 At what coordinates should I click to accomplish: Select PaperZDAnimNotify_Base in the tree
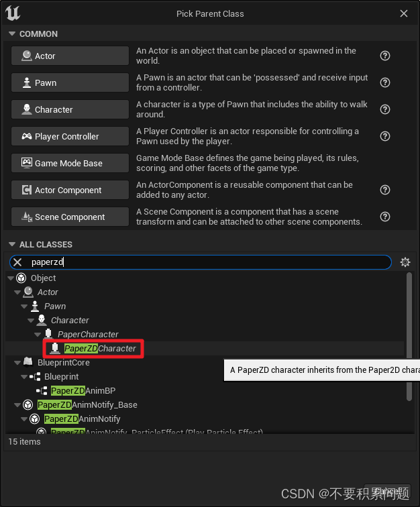[x=87, y=405]
